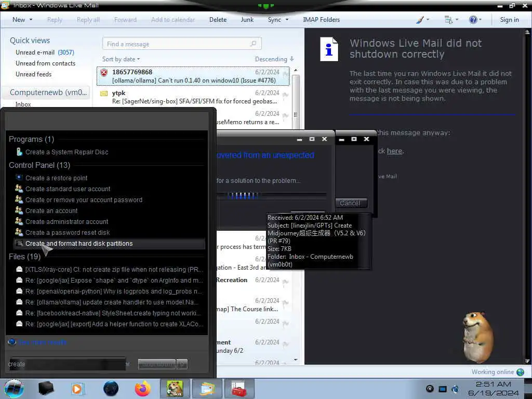The image size is (532, 399).
Task: Click flag icon on ytpk message row
Action: [x=285, y=95]
